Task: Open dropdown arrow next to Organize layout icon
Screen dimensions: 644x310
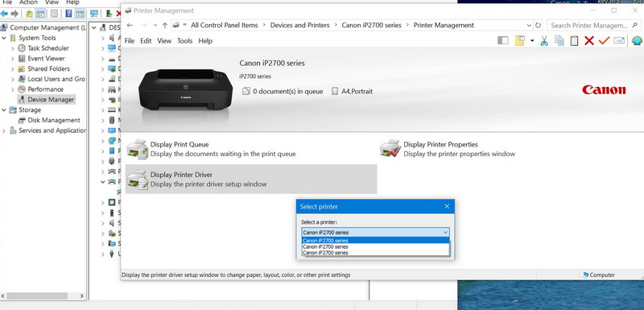Action: point(532,40)
